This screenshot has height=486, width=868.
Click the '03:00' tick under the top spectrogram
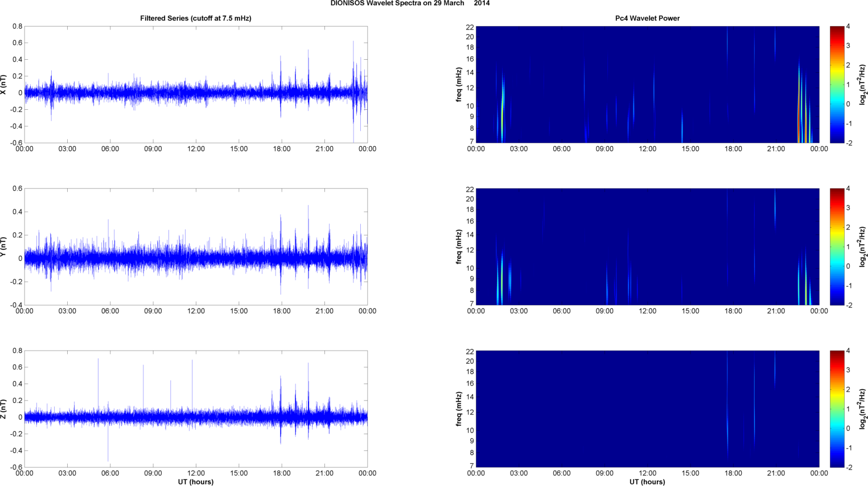coord(519,149)
